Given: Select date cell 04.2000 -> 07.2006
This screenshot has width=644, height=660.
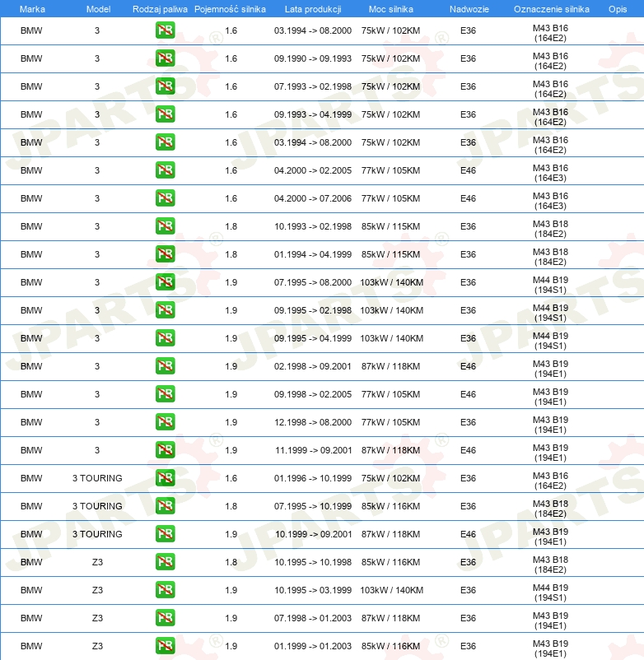Looking at the screenshot, I should pyautogui.click(x=312, y=198).
